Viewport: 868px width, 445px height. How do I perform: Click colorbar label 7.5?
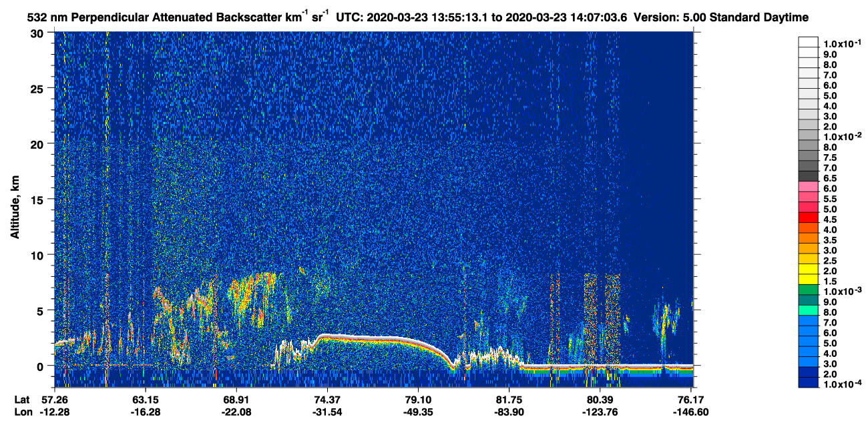(831, 157)
